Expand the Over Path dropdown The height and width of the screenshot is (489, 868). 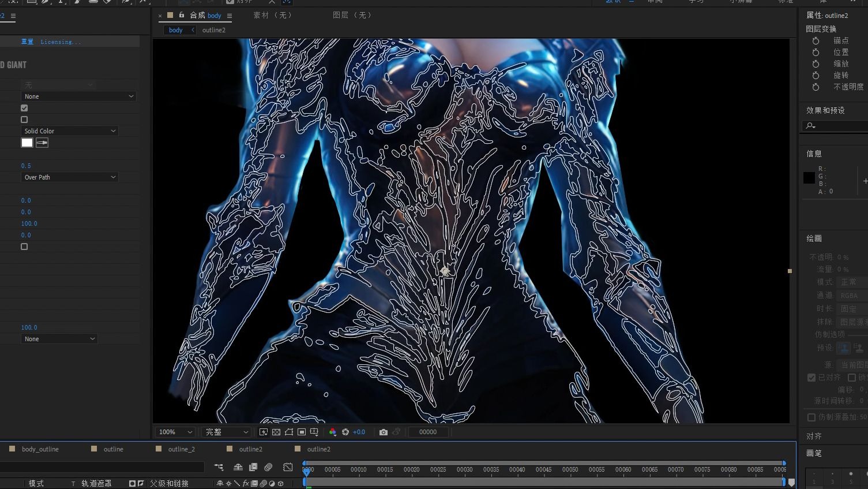69,177
